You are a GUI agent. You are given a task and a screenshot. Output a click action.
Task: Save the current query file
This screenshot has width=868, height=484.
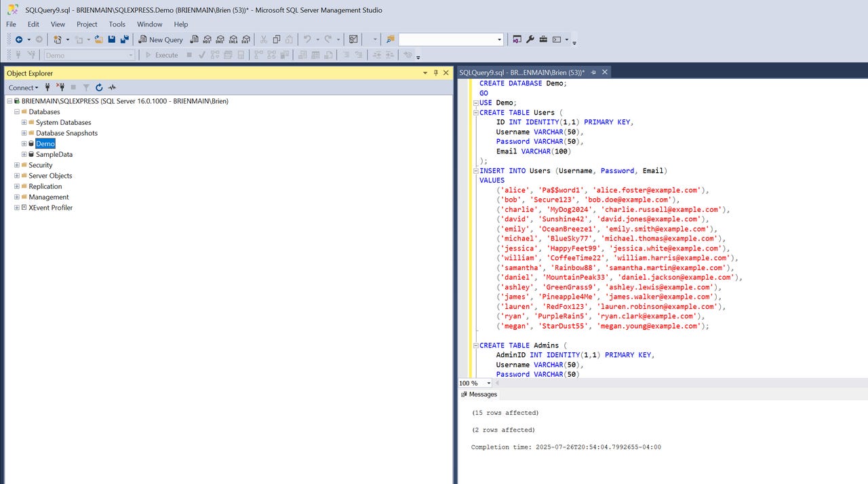(111, 39)
